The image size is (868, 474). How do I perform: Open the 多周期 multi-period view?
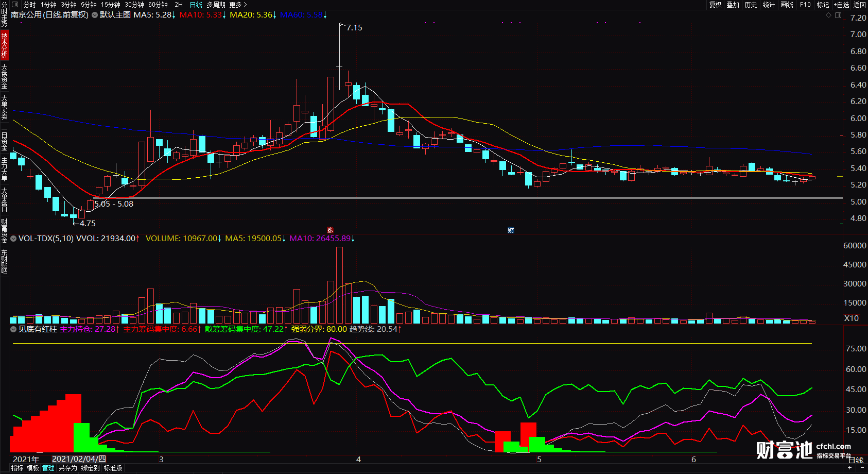point(216,5)
